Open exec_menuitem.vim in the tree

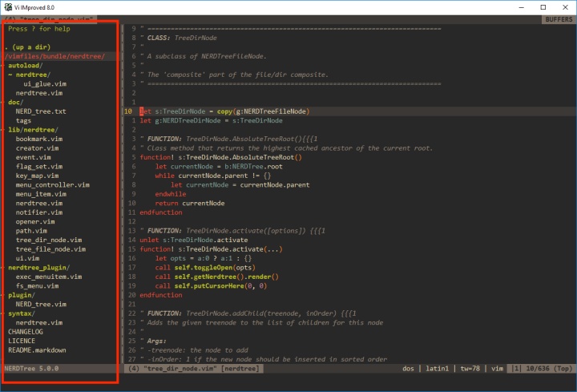click(49, 277)
